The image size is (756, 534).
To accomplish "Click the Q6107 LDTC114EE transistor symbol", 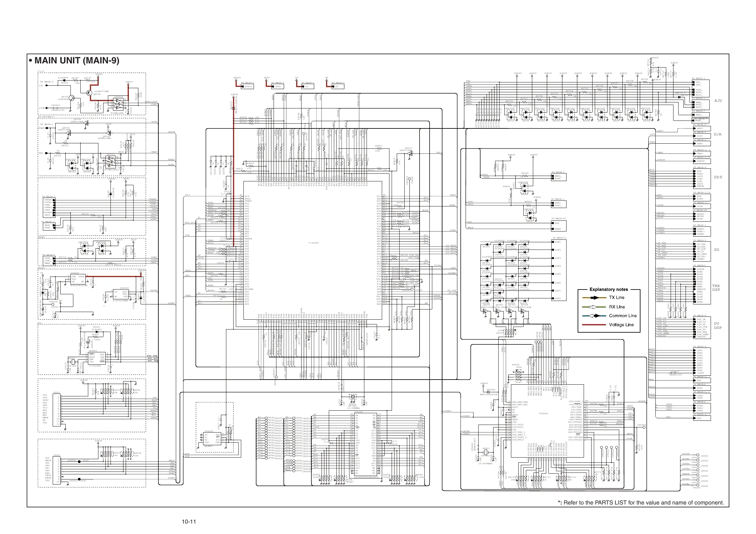I will 410,153.
